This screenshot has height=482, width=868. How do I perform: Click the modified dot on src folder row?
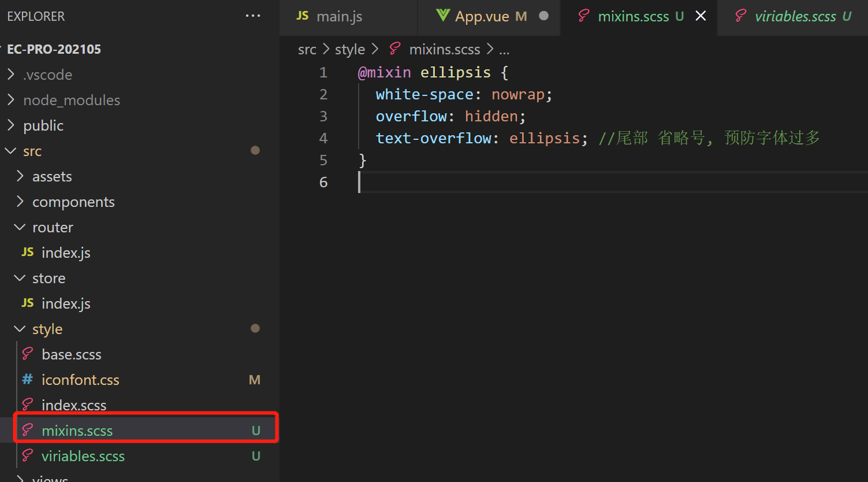[255, 150]
